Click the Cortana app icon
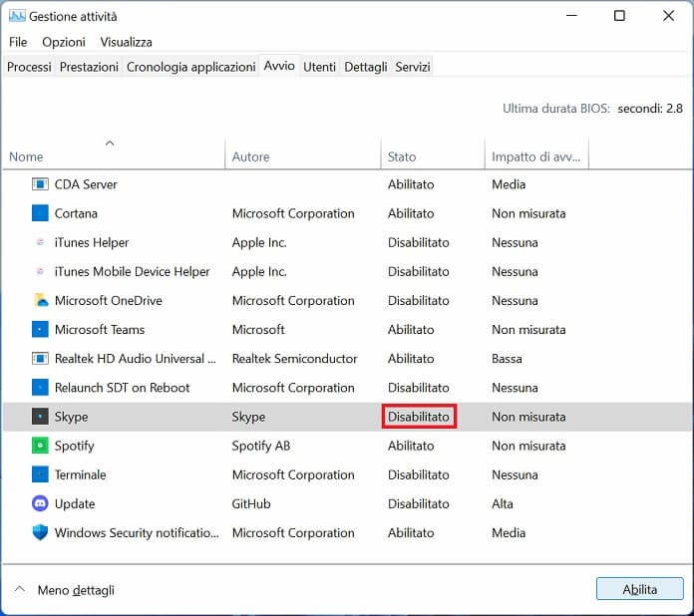The height and width of the screenshot is (616, 694). coord(40,213)
